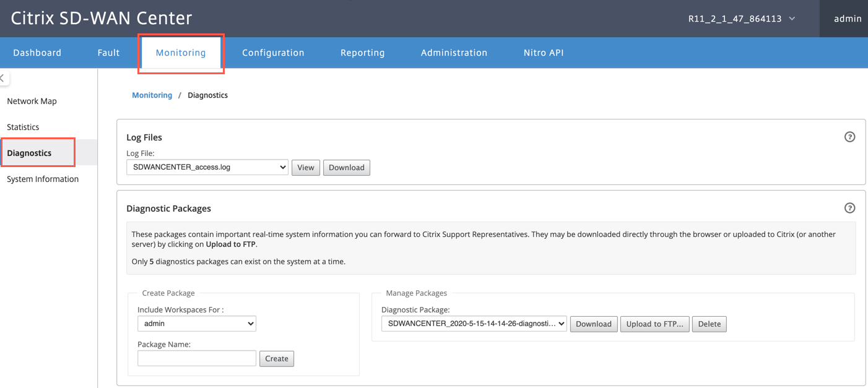868x388 pixels.
Task: Open the Nitro API tab
Action: click(x=544, y=53)
